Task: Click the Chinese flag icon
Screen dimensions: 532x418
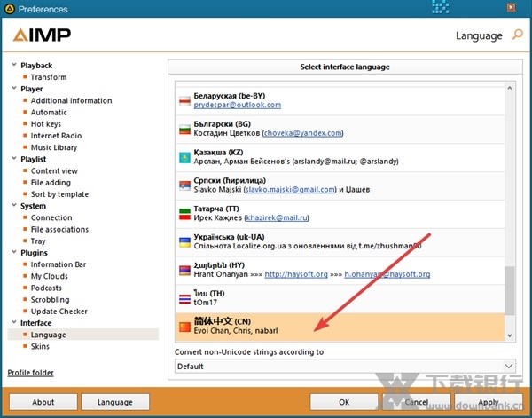Action: [x=185, y=327]
